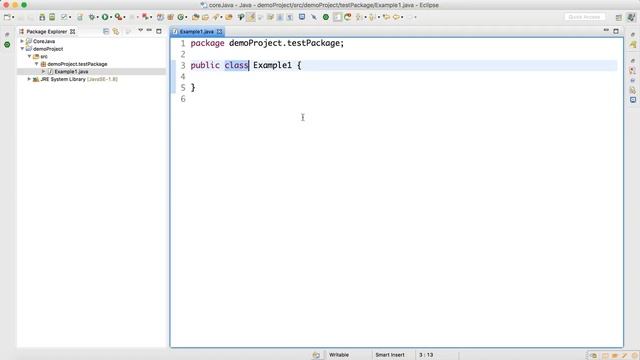This screenshot has height=360, width=640.
Task: Open the Debug configurations dropdown arrow
Action: click(98, 17)
